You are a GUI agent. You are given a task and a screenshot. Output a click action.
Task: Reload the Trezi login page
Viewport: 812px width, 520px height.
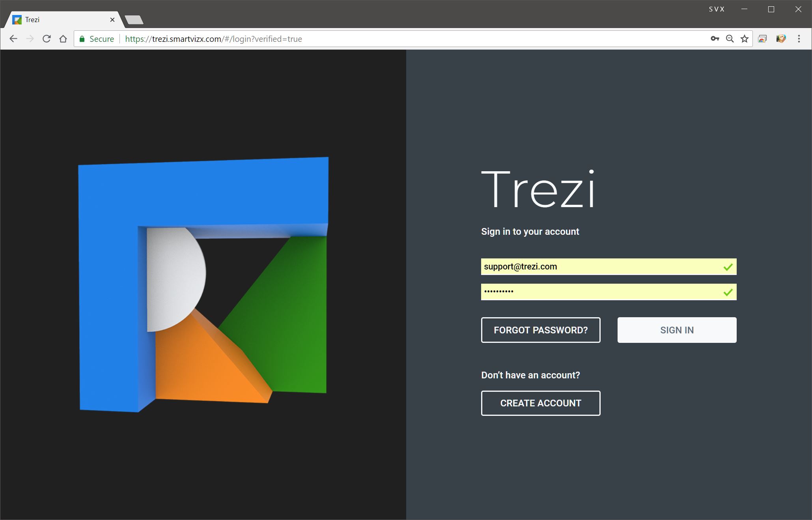[47, 39]
